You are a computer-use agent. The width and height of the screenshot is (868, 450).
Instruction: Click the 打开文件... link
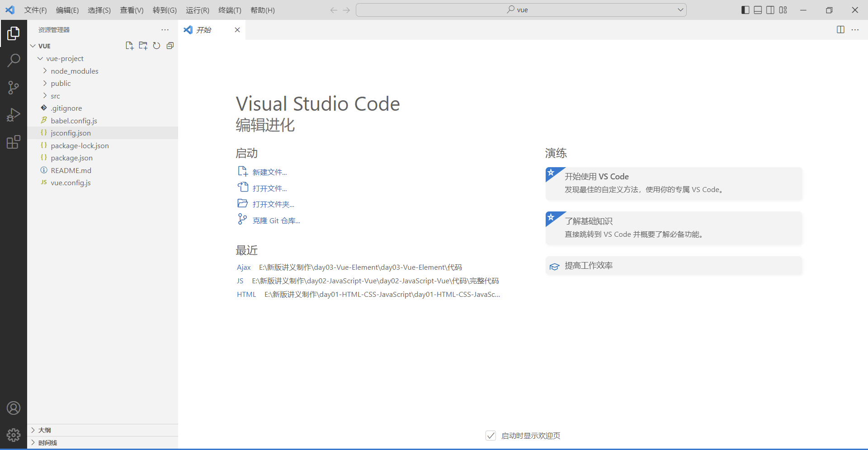point(269,188)
